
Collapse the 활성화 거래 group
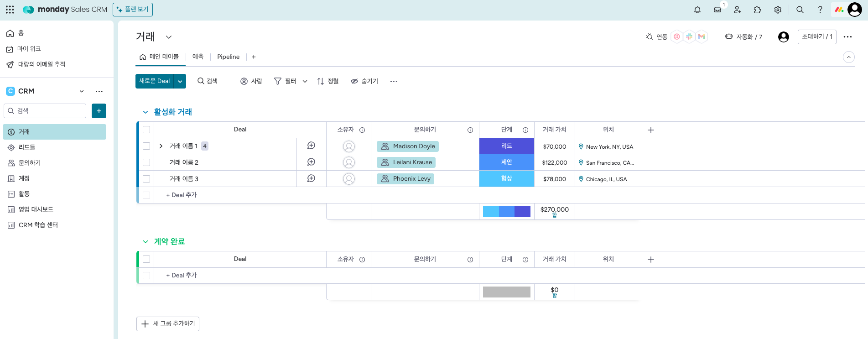click(146, 112)
